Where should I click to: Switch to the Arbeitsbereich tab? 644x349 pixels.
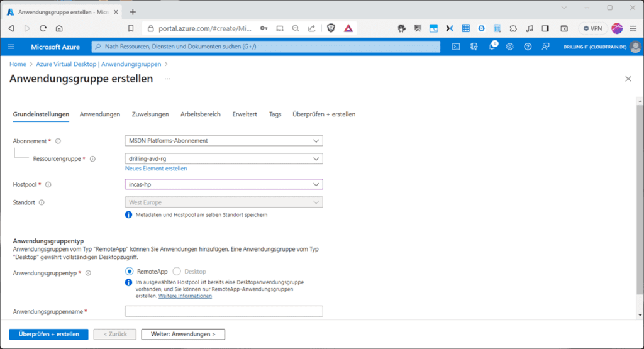(201, 114)
